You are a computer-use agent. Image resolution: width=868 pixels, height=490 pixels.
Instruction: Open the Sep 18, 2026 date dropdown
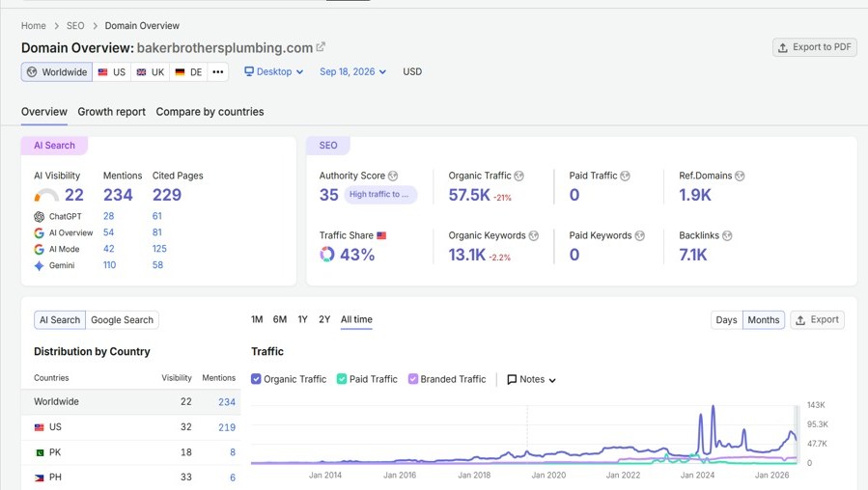click(x=352, y=72)
